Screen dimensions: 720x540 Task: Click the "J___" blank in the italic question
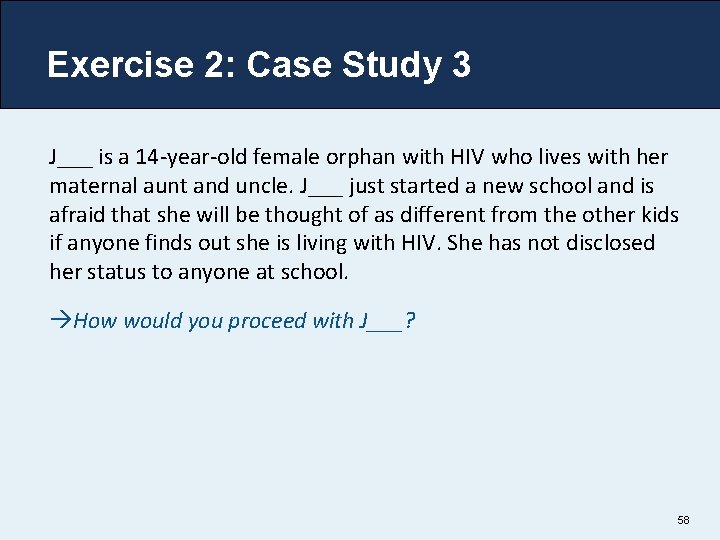pyautogui.click(x=380, y=321)
